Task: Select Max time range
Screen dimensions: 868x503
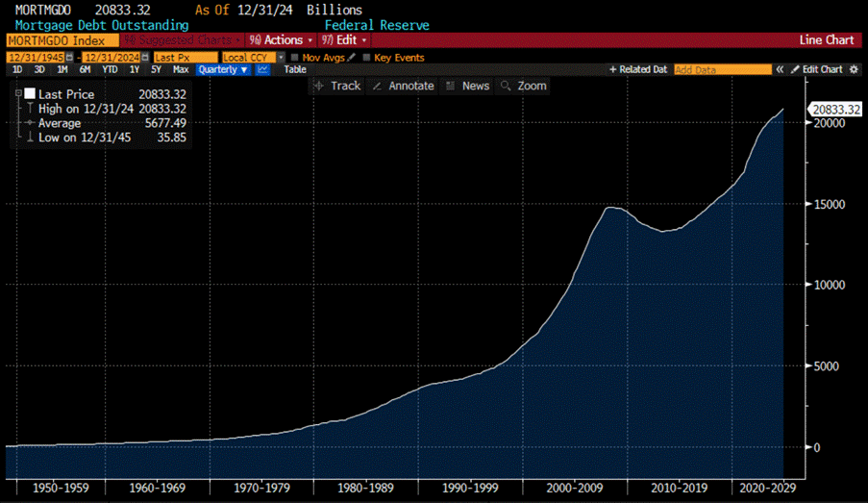Action: point(181,69)
